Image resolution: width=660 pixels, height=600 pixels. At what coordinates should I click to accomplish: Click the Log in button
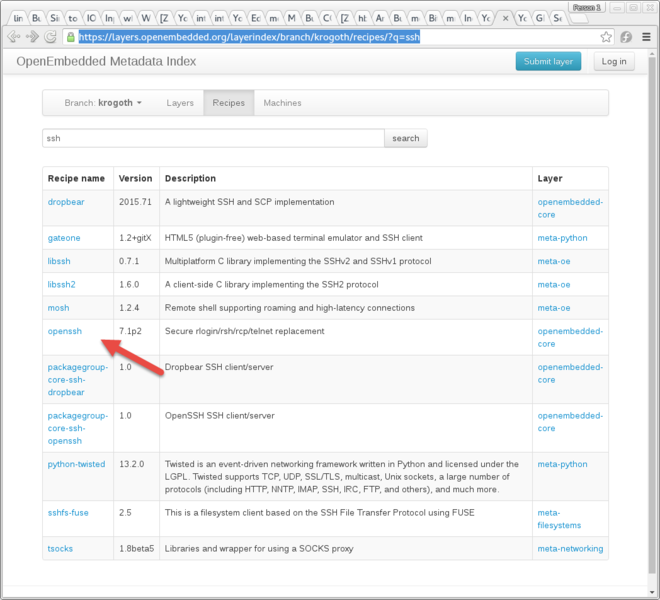613,61
